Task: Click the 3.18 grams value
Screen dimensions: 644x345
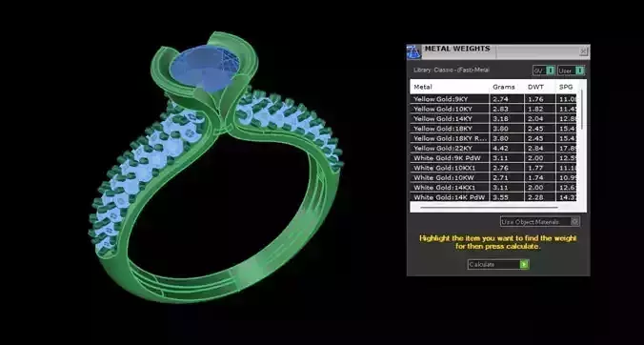Action: click(500, 119)
